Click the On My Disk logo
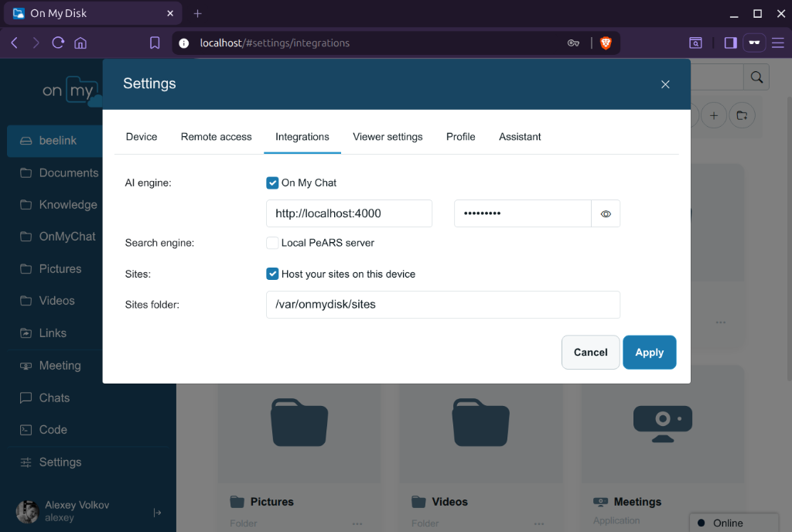Image resolution: width=792 pixels, height=532 pixels. pos(70,90)
